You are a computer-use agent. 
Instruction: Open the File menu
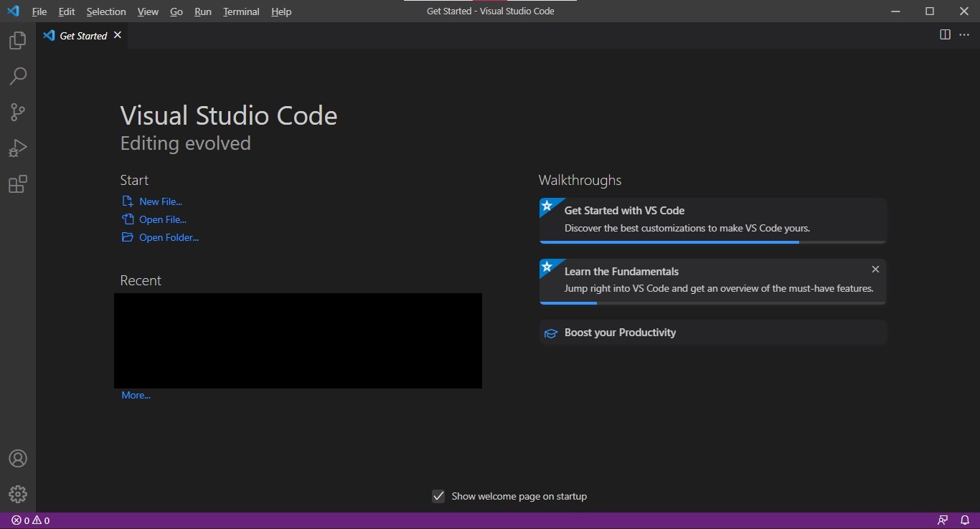coord(39,11)
